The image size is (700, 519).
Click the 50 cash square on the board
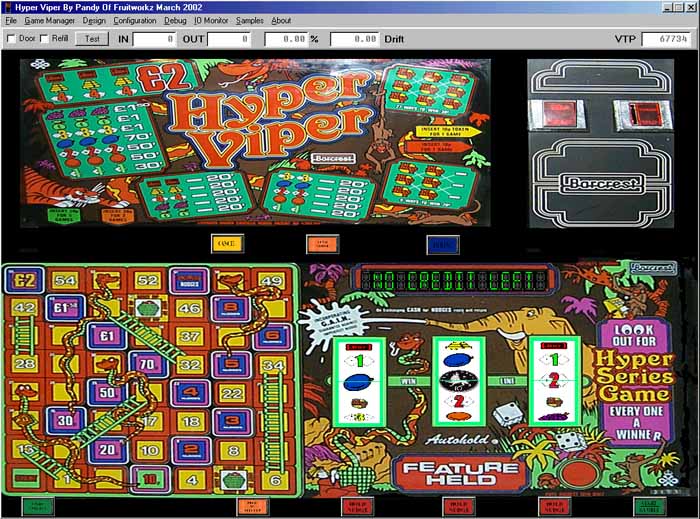pyautogui.click(x=106, y=393)
